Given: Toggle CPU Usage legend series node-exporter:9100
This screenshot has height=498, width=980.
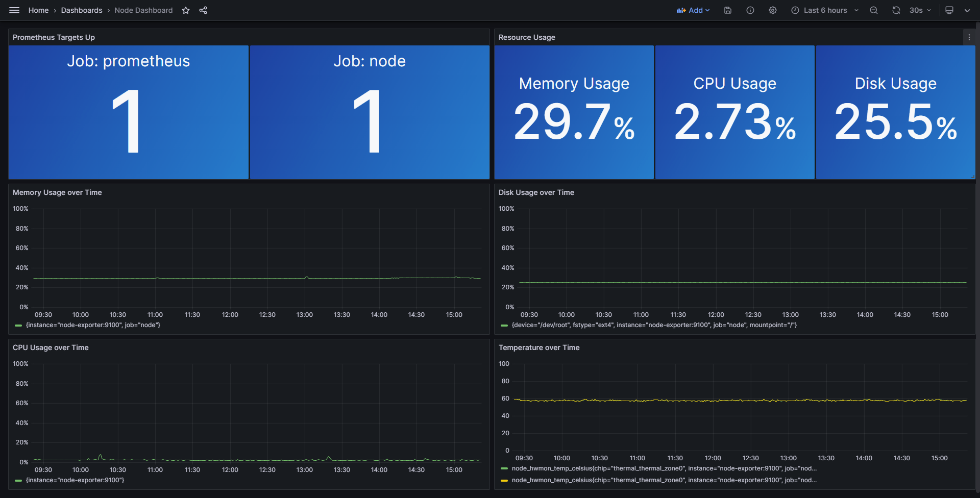Looking at the screenshot, I should (75, 480).
